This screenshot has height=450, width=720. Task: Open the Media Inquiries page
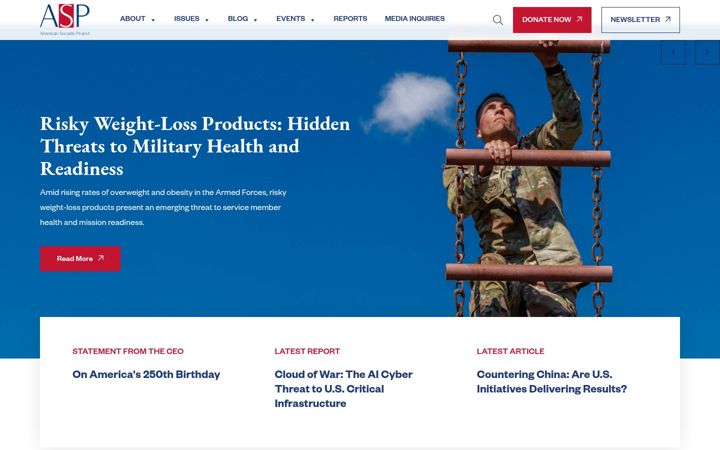(415, 19)
